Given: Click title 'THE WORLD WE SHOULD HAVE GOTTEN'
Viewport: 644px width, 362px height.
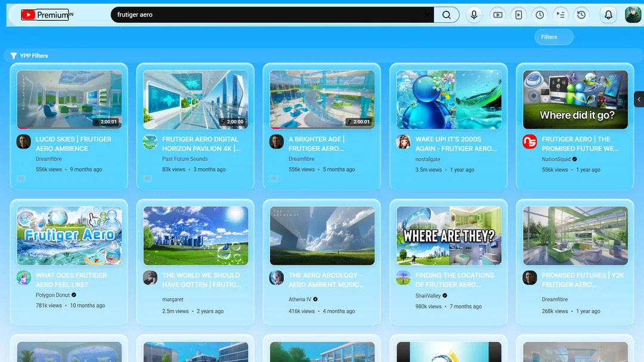Looking at the screenshot, I should point(202,280).
